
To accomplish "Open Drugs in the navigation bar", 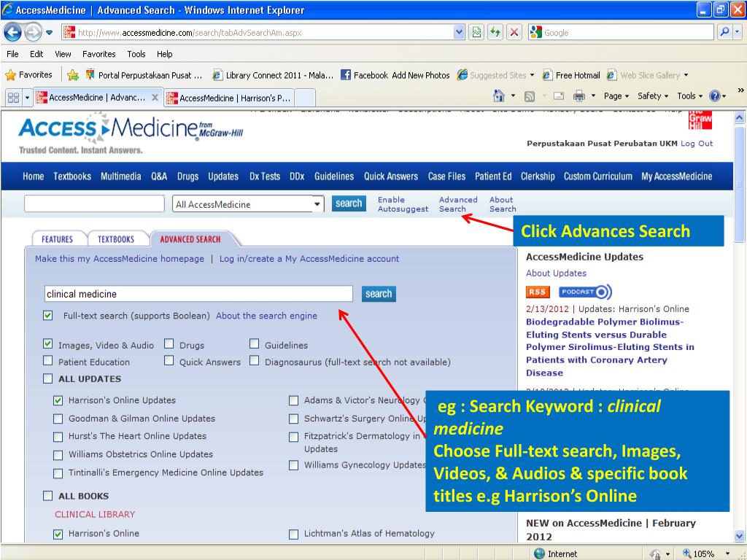I will point(187,176).
